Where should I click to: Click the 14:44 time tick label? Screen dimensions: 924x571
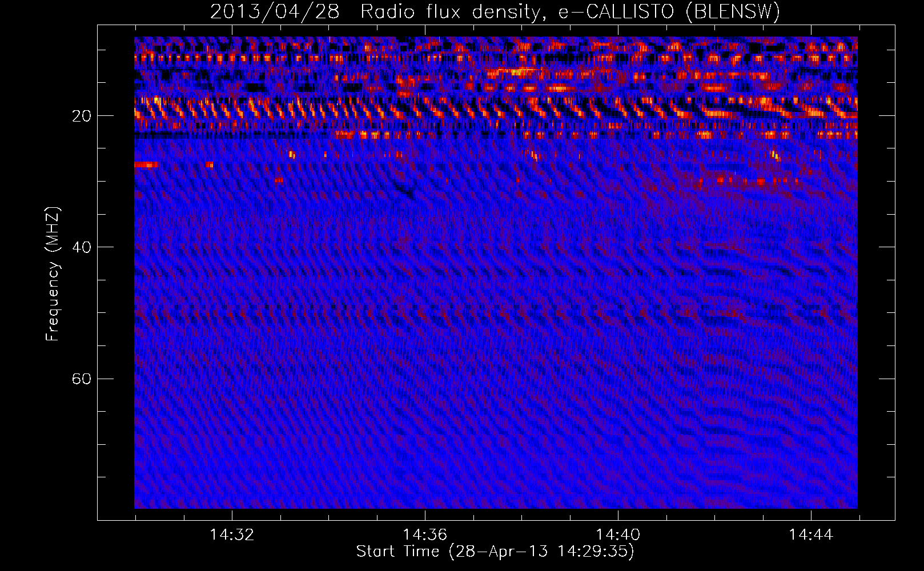pos(811,535)
